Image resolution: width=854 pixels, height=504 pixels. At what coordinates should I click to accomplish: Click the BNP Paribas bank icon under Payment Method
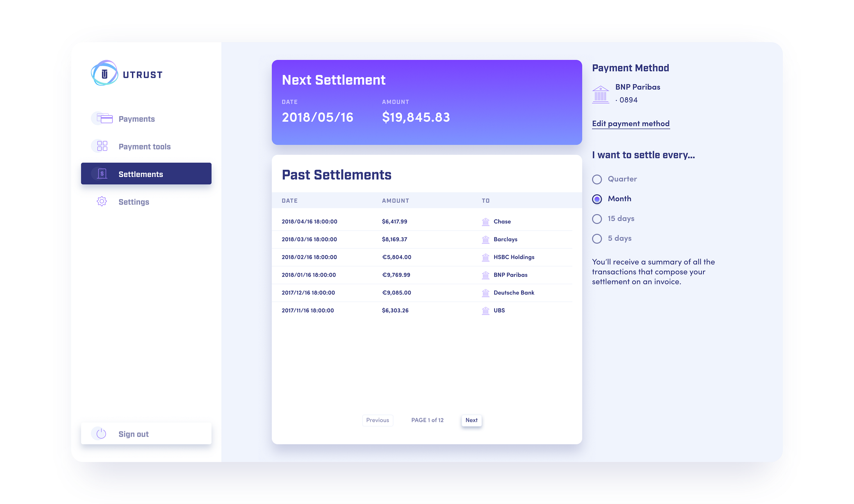[600, 95]
